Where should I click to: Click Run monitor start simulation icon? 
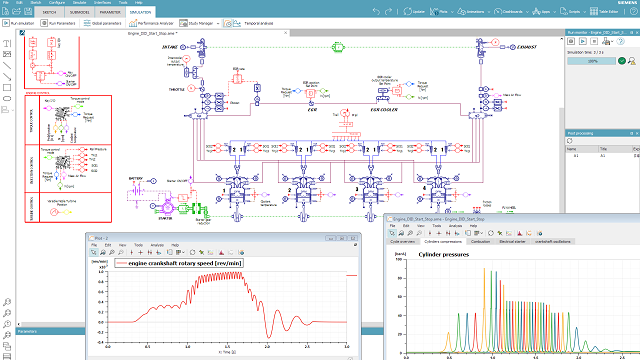click(583, 41)
